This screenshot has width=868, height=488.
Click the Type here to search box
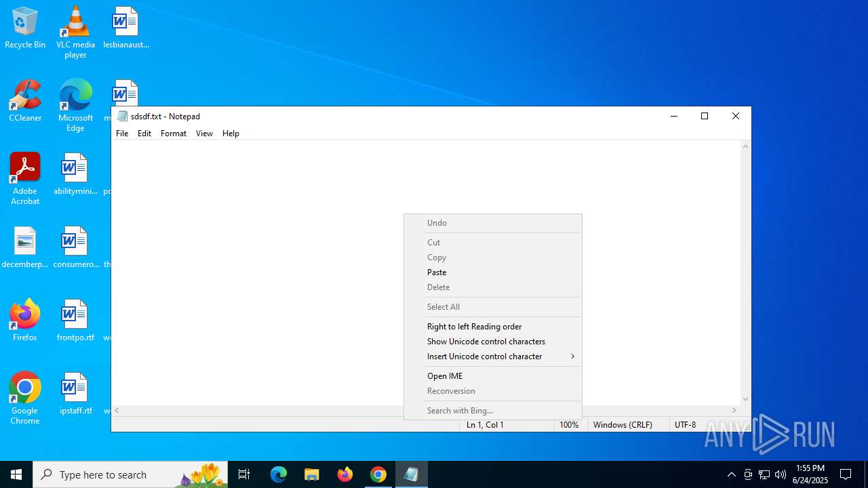[130, 474]
